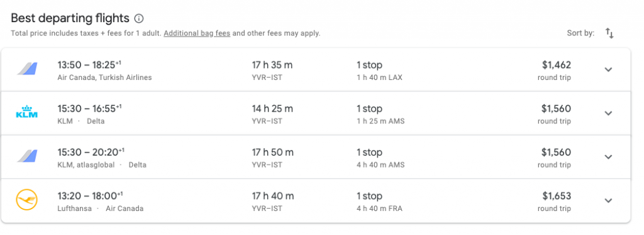Screen dimensions: 644x235
Task: Click the info icon beside Best departing flights
Action: [x=139, y=18]
